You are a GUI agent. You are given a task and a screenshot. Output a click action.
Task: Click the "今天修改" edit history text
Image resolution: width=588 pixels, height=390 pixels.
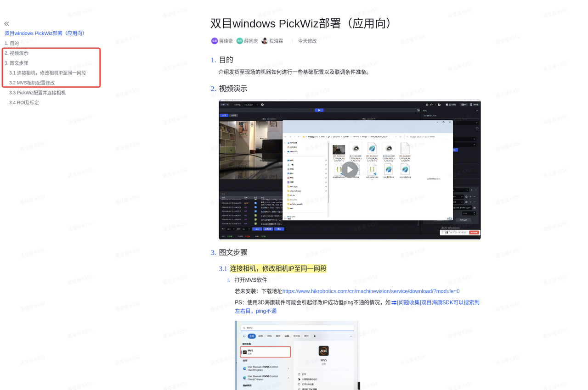307,41
